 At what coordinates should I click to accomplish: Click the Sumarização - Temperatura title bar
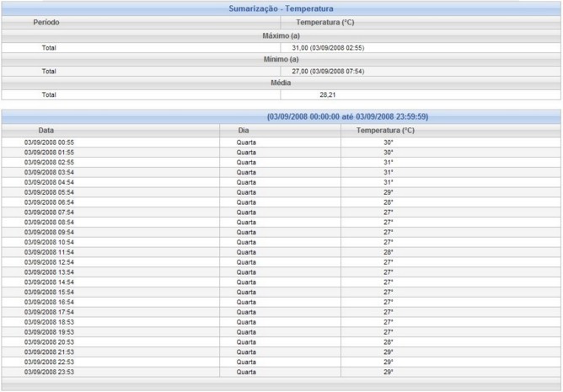281,8
